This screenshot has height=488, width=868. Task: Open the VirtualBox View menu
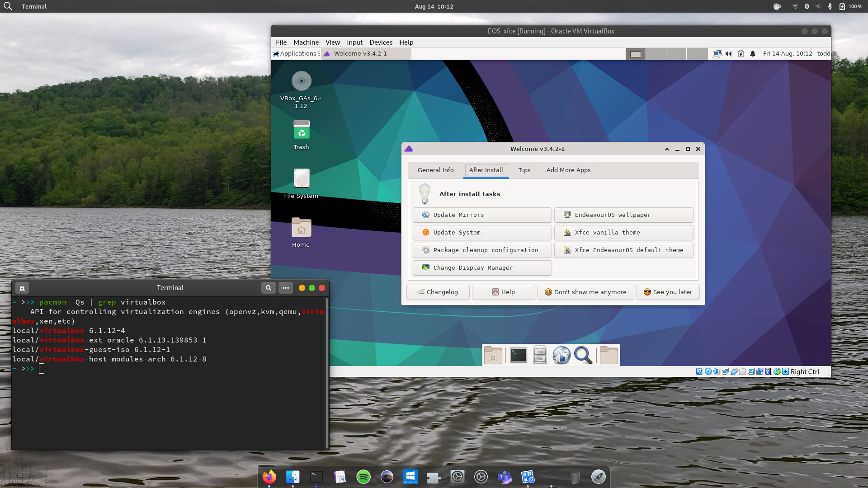click(x=333, y=42)
